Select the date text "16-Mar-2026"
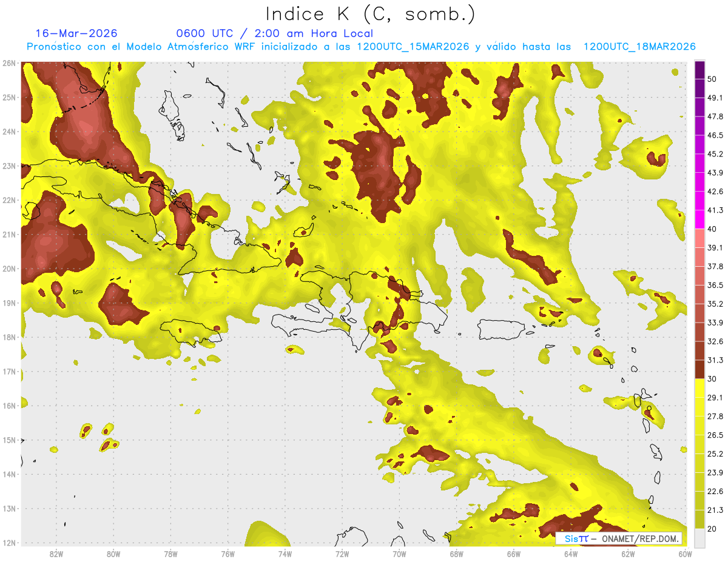This screenshot has width=728, height=562. click(76, 33)
